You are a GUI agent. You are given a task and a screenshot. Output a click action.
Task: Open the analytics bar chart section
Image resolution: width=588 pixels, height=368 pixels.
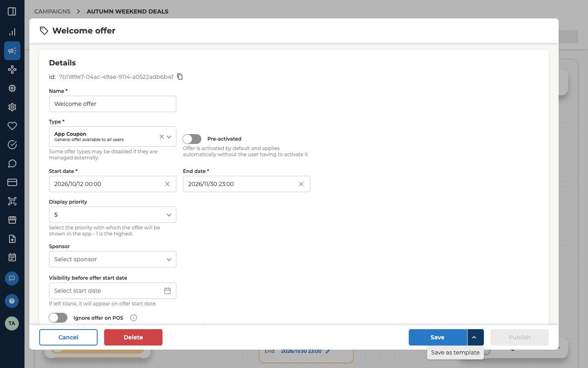(x=12, y=32)
